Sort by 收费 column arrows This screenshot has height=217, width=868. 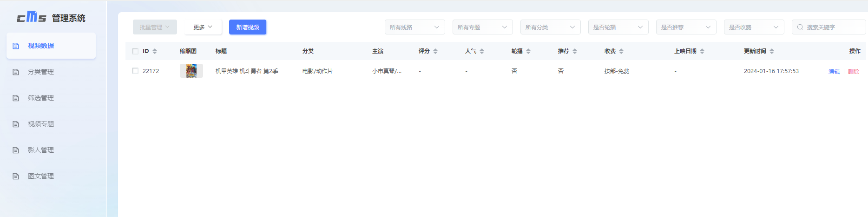621,51
